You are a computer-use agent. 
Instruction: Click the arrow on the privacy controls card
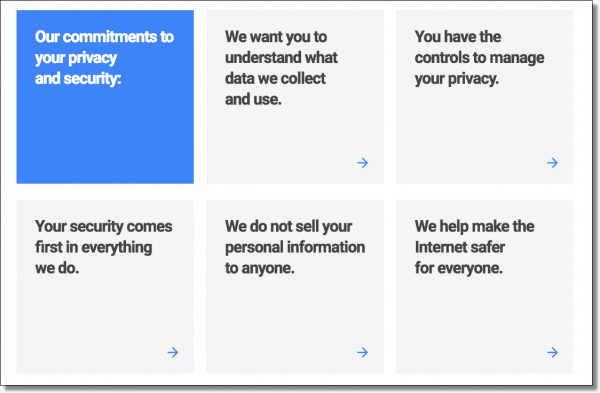tap(552, 163)
